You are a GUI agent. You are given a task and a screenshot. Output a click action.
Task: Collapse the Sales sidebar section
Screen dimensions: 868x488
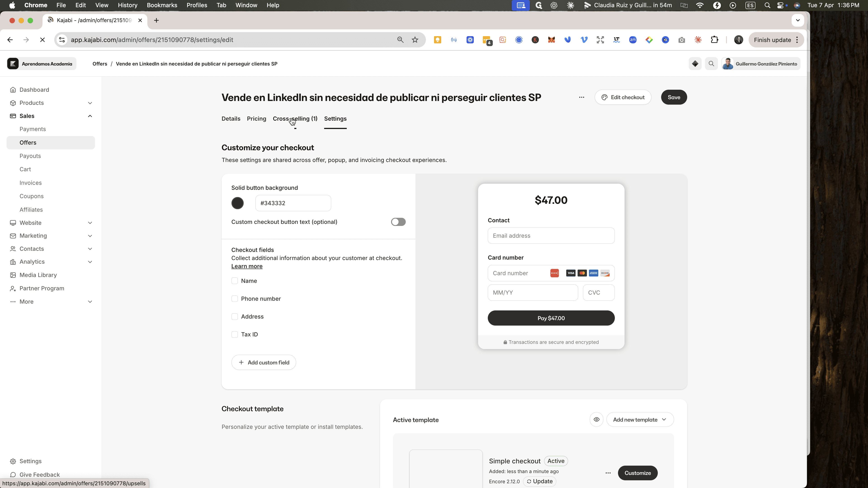point(90,116)
